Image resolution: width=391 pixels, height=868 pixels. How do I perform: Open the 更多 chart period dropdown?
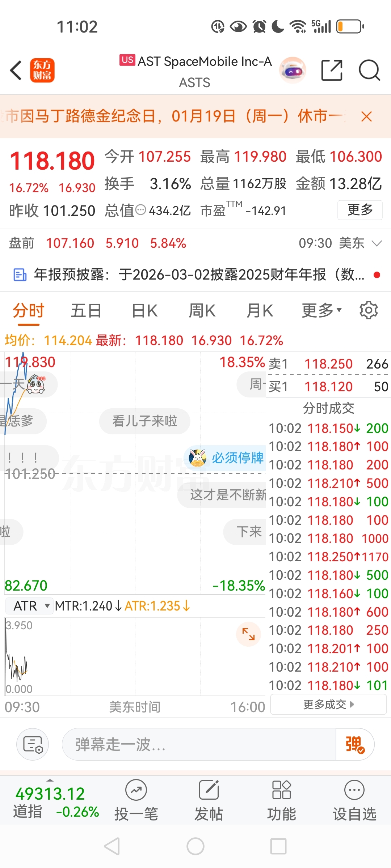click(322, 310)
